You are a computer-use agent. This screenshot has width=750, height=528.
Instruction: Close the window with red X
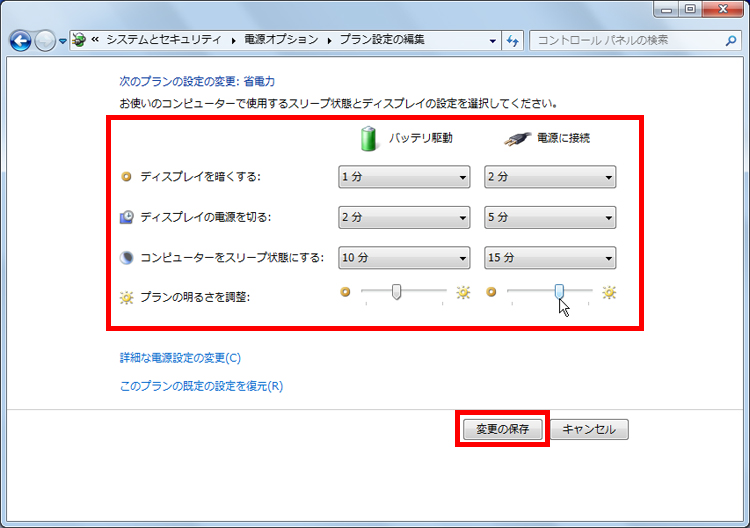[722, 9]
